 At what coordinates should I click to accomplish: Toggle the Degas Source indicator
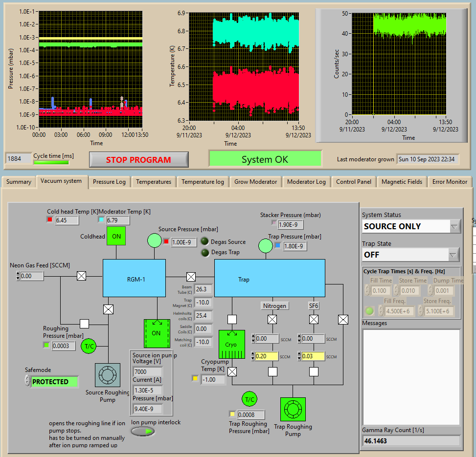pyautogui.click(x=204, y=241)
